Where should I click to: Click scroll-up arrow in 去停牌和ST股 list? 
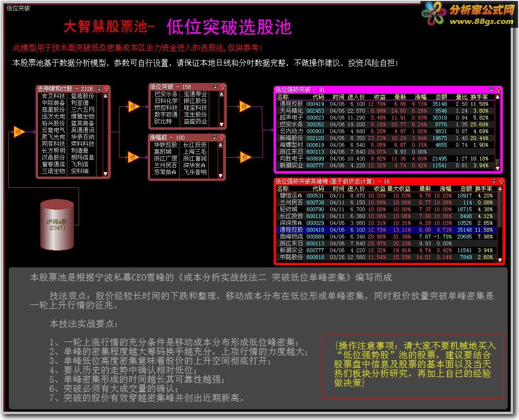(105, 96)
